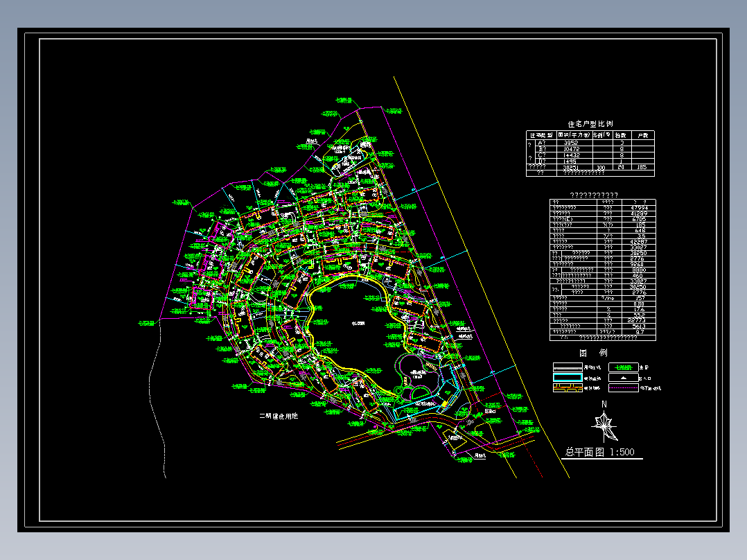Click the value 0.80
This screenshot has height=560, width=747.
point(639,304)
